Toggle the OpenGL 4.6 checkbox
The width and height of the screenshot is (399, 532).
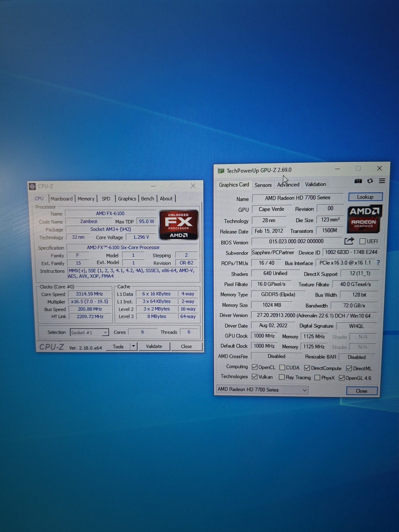(341, 378)
